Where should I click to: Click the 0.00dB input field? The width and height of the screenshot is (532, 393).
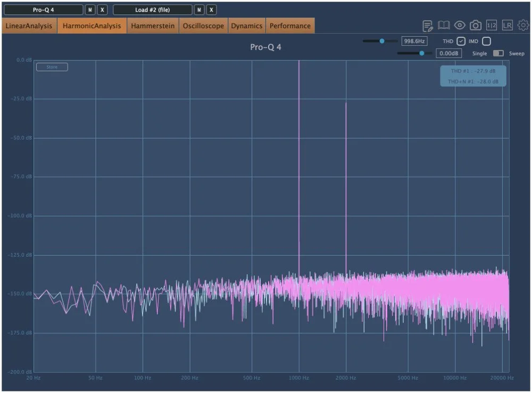(x=448, y=53)
